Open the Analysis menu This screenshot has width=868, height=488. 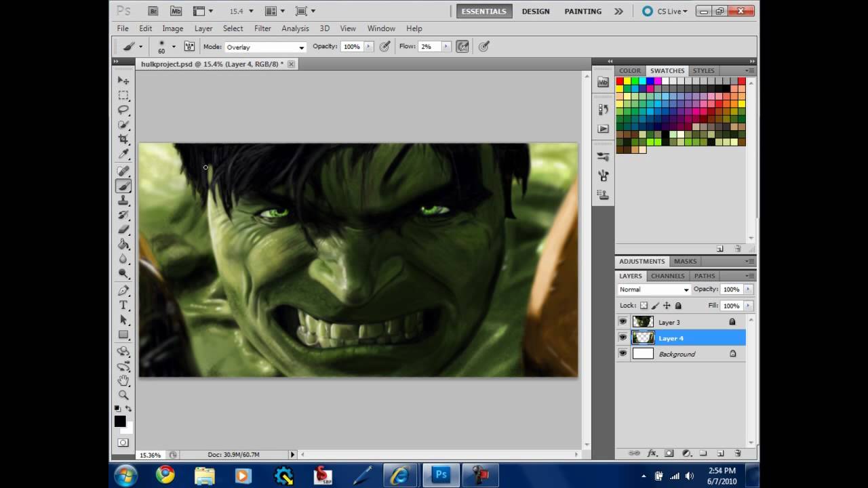coord(295,28)
